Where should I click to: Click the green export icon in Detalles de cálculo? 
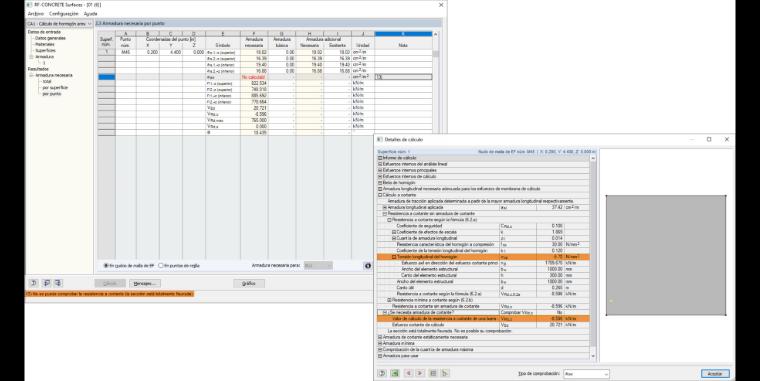tap(395, 373)
